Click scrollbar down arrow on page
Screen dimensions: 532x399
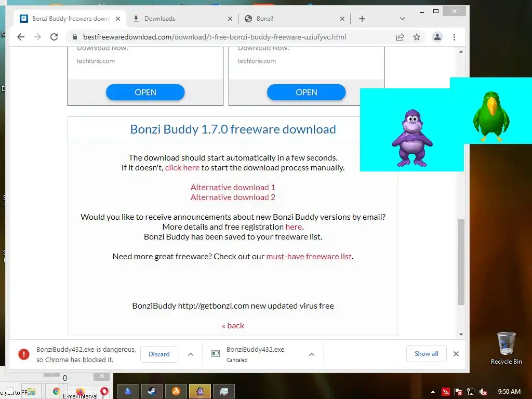461,334
